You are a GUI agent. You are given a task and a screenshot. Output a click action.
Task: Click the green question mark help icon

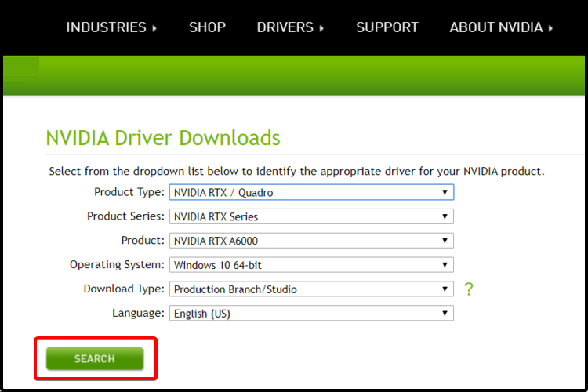coord(468,289)
